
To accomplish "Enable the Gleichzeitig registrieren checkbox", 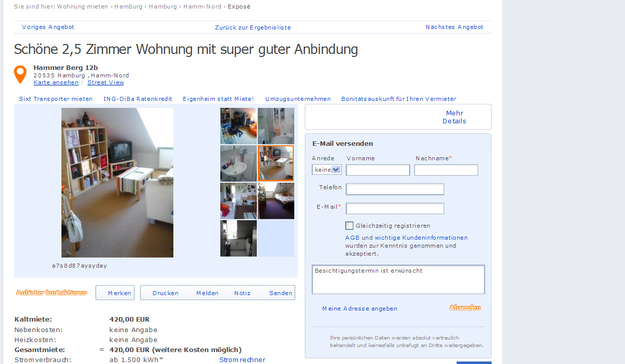I will coord(349,226).
